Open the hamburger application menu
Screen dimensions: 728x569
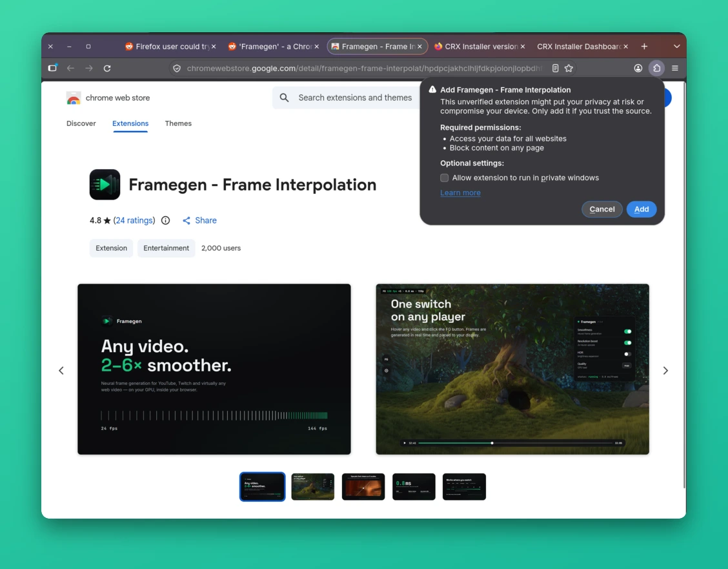click(675, 68)
